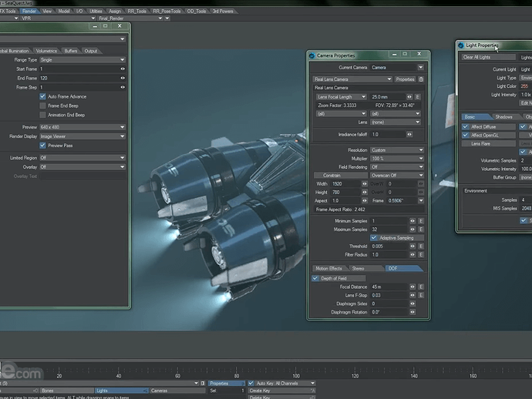Click the Maximum Samples envelope E button
This screenshot has width=532, height=399.
point(421,229)
